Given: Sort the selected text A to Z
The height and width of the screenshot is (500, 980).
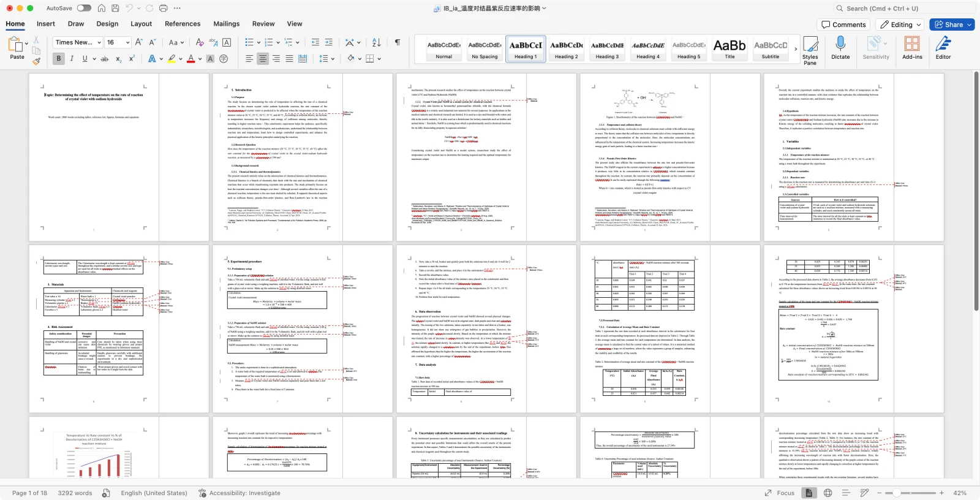Looking at the screenshot, I should click(x=376, y=42).
